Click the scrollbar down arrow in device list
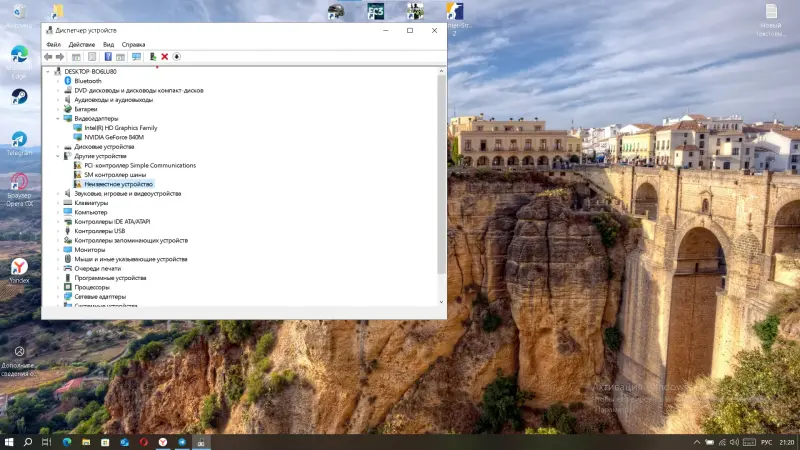This screenshot has width=800, height=450. (x=441, y=302)
